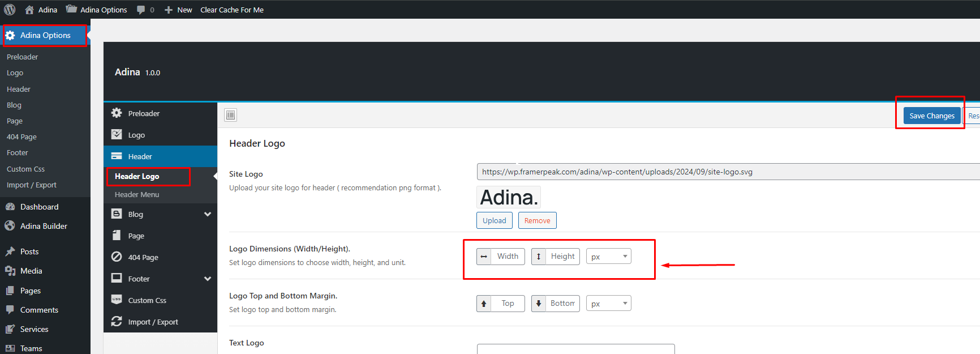The height and width of the screenshot is (354, 980).
Task: Click the Adina Options folder icon in admin bar
Action: pyautogui.click(x=71, y=9)
